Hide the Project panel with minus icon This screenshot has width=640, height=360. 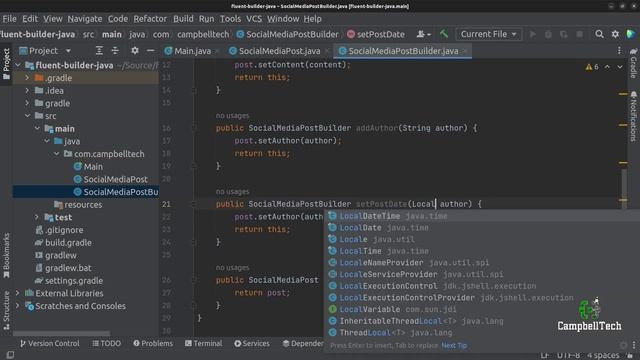[x=151, y=51]
